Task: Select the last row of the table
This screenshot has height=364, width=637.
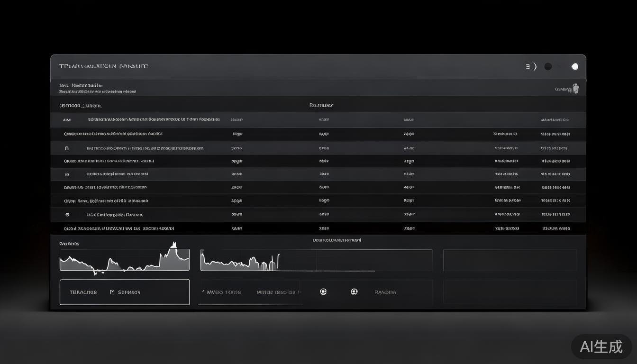Action: 318,228
